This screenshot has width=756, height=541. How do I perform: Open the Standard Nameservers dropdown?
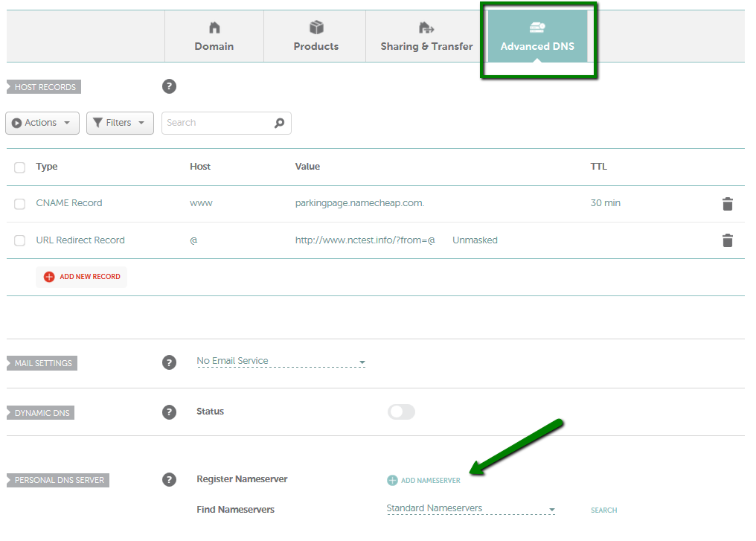click(470, 508)
